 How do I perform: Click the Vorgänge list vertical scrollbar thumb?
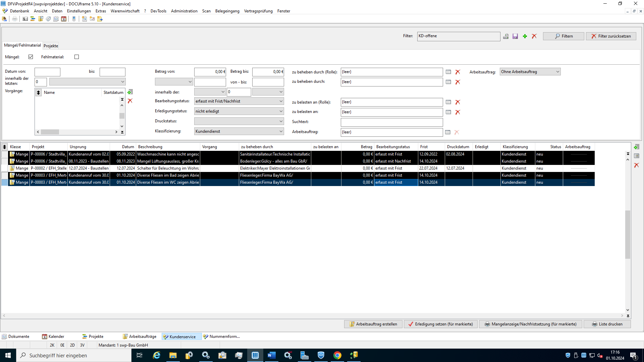tap(122, 116)
